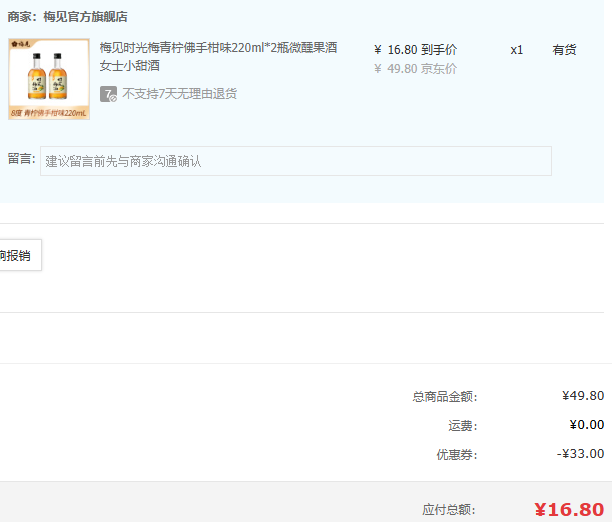Click the 有货 stock status

(564, 50)
